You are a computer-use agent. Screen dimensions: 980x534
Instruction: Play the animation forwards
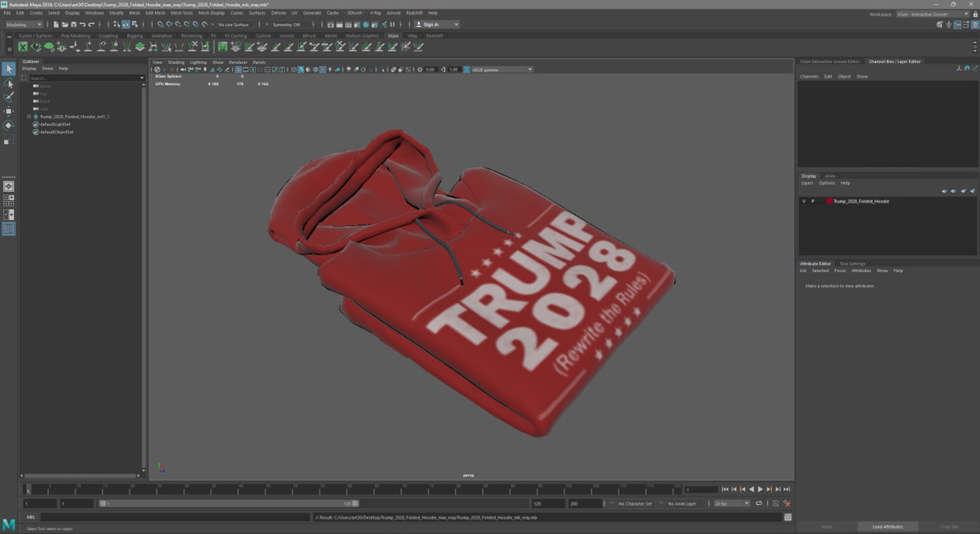pos(760,489)
